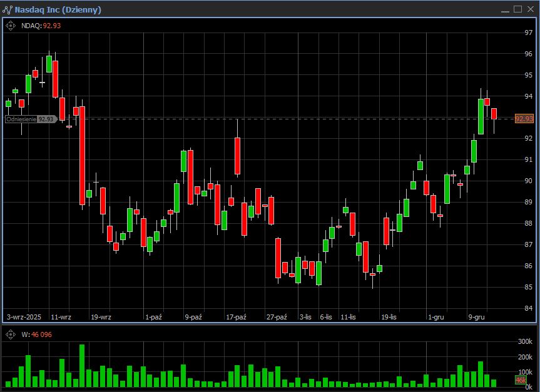The width and height of the screenshot is (540, 392).
Task: Click the move icon in the volume panel
Action: pos(11,334)
